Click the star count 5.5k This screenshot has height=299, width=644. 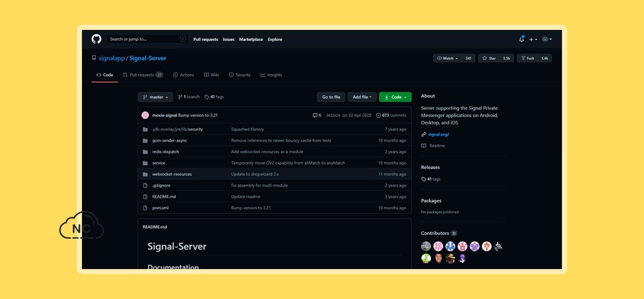point(506,58)
